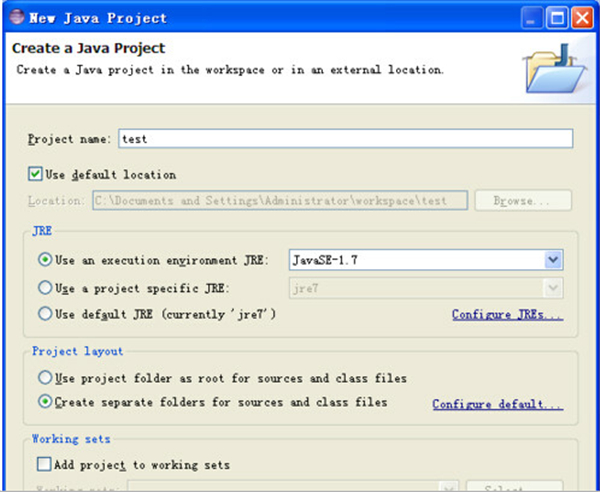Click the Location path field
Screen dimensions: 600x492
280,200
